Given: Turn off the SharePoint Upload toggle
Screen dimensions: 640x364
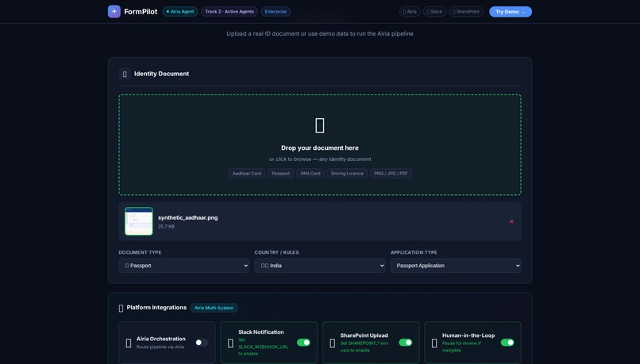Looking at the screenshot, I should tap(405, 343).
